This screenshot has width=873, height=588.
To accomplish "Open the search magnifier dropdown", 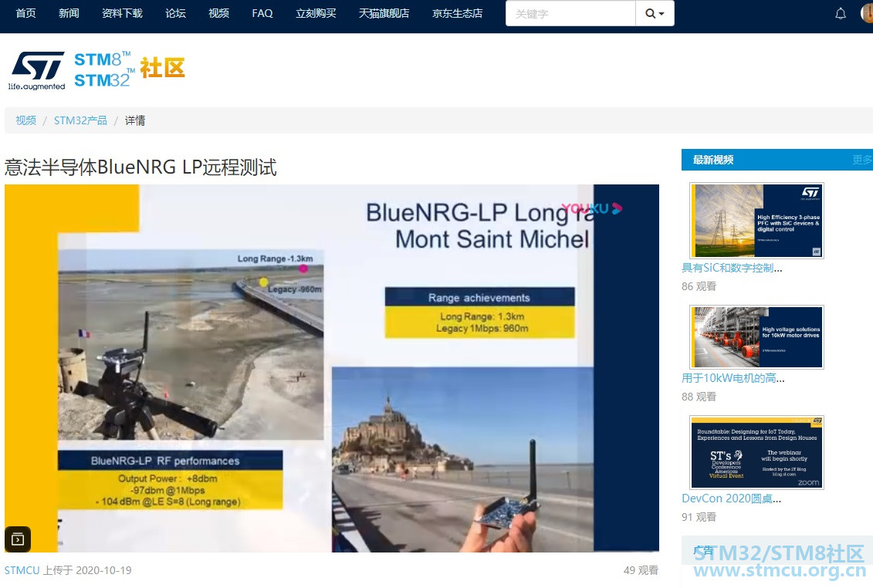I will point(655,13).
